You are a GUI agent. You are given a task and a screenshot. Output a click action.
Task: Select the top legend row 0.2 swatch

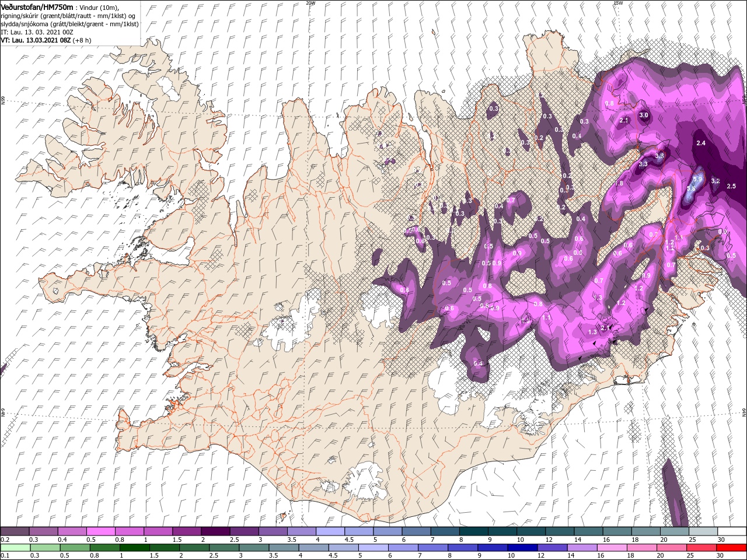15,531
